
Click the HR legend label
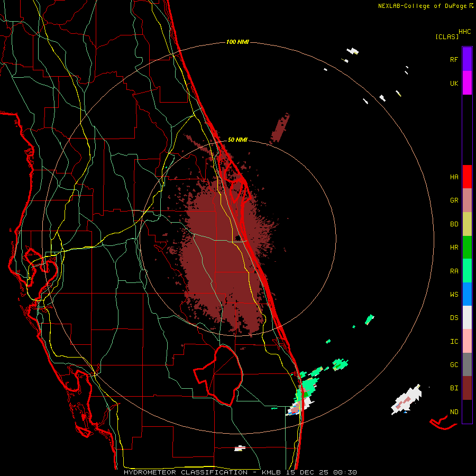454,248
